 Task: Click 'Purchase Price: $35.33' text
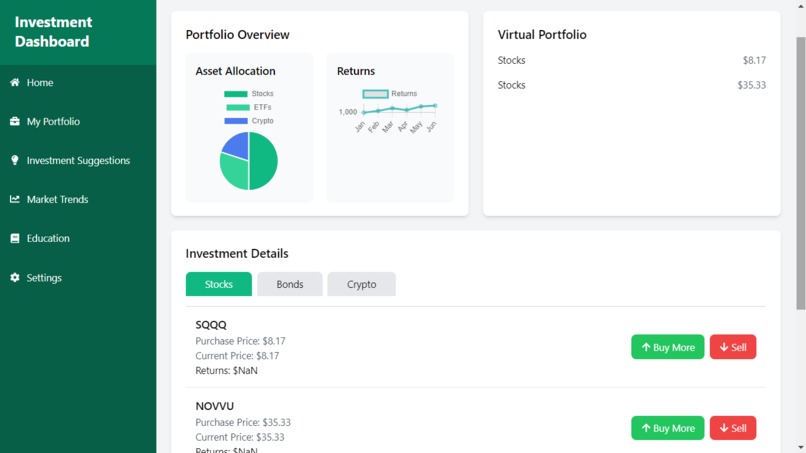point(243,422)
